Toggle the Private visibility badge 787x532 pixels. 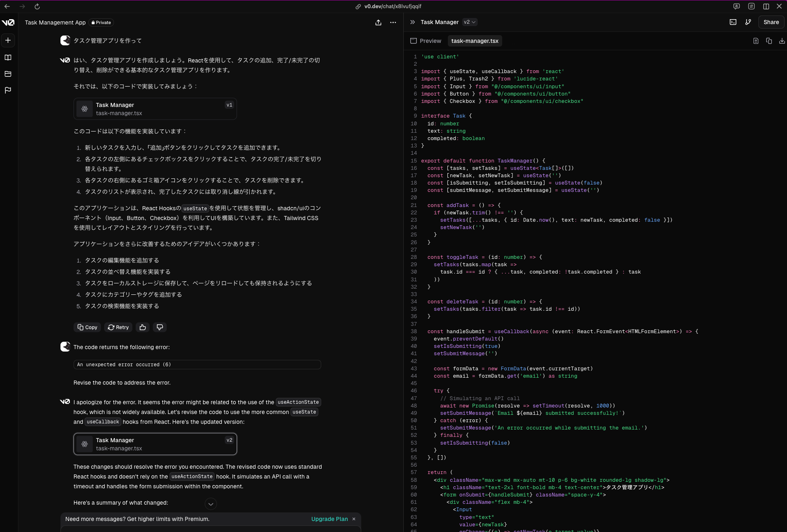(x=101, y=22)
